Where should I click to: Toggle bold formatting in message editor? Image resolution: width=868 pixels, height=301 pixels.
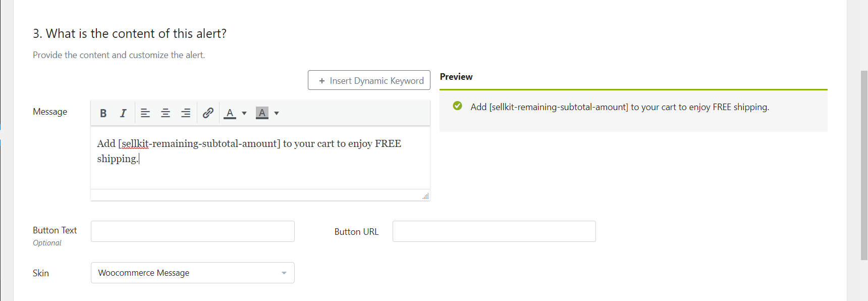[103, 113]
